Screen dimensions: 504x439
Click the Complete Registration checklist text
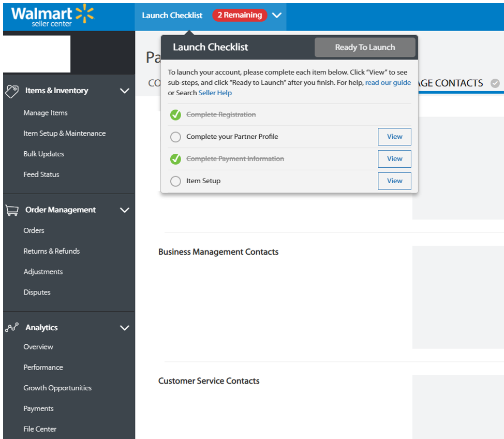(221, 115)
